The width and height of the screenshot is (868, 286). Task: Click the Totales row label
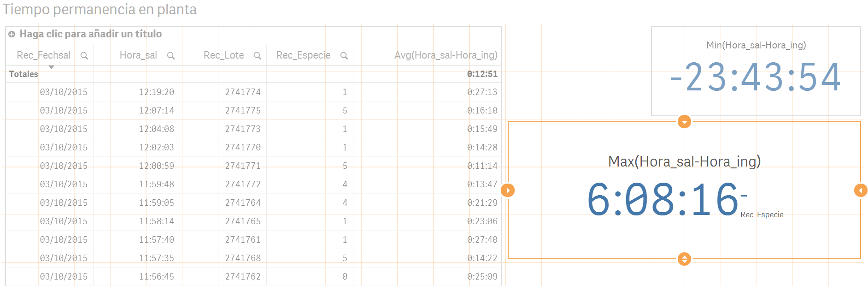[23, 74]
